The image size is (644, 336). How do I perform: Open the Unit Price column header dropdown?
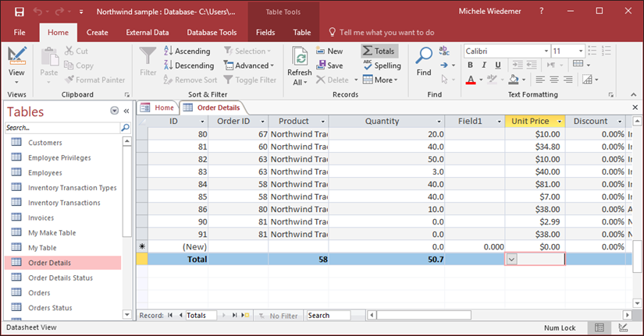(x=560, y=122)
